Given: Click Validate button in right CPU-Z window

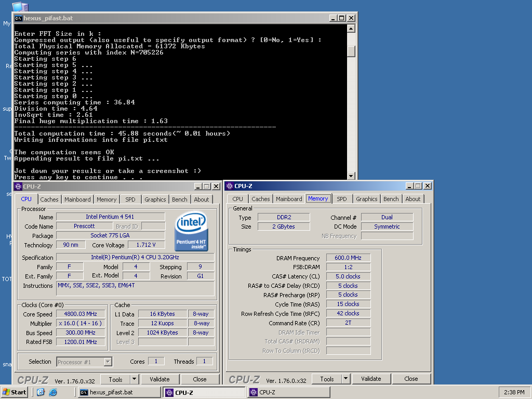Looking at the screenshot, I should [371, 379].
